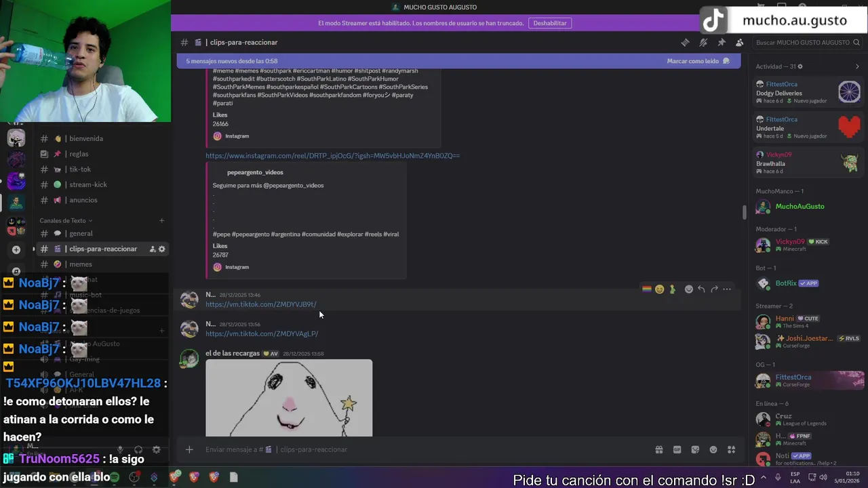Screen dimensions: 868x488
Task: Open clips-para-reaccionar channel settings gear
Action: click(x=161, y=249)
